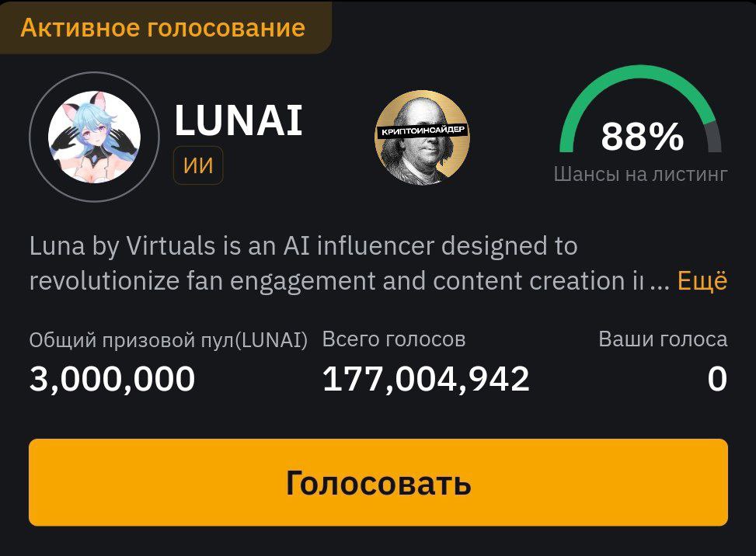Click the grey end of gauge arc
The height and width of the screenshot is (556, 756).
(713, 137)
